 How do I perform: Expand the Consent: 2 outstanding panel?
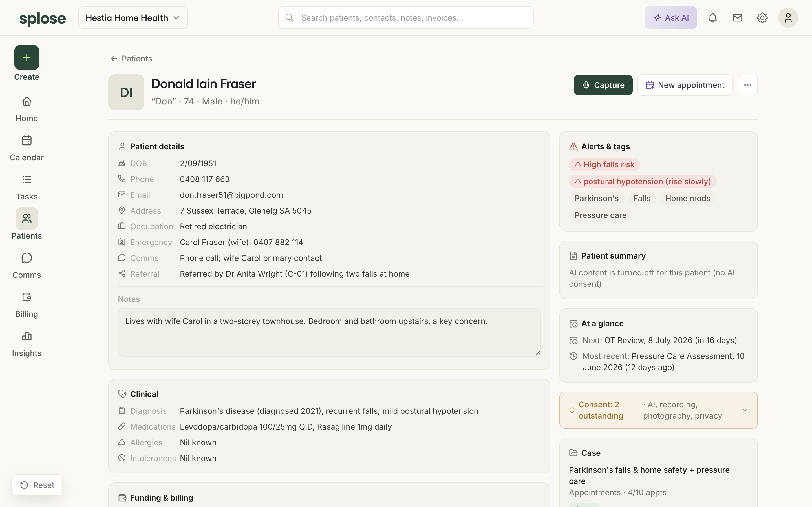[658, 410]
